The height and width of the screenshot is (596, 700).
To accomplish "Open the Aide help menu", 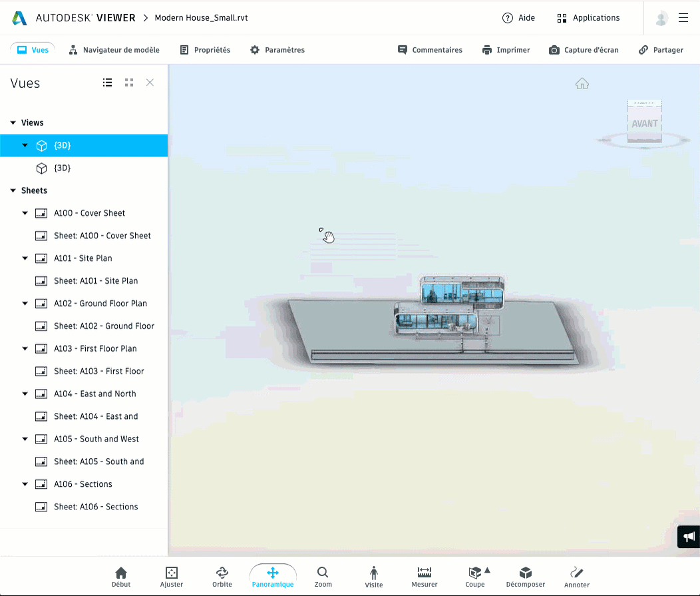I will tap(518, 18).
